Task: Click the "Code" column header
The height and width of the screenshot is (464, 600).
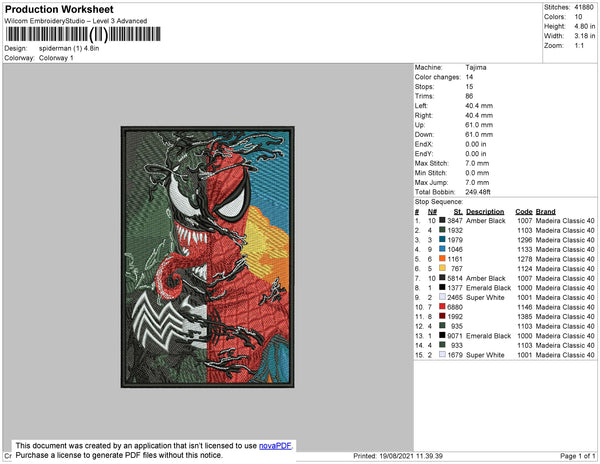Action: point(523,212)
